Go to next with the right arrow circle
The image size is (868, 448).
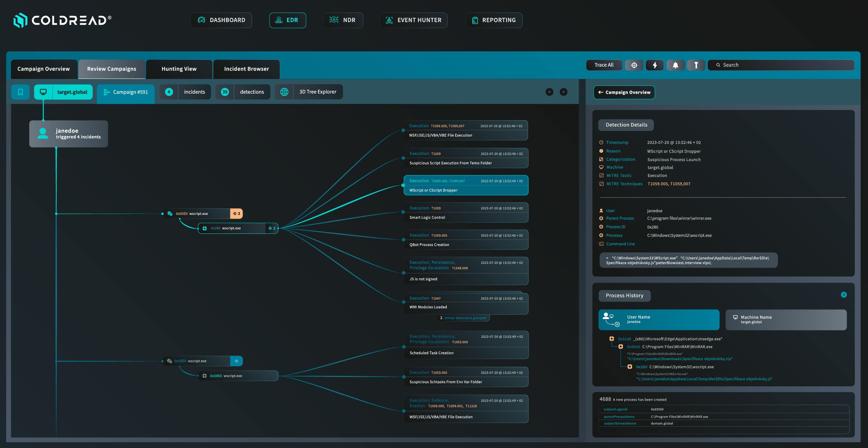[564, 92]
